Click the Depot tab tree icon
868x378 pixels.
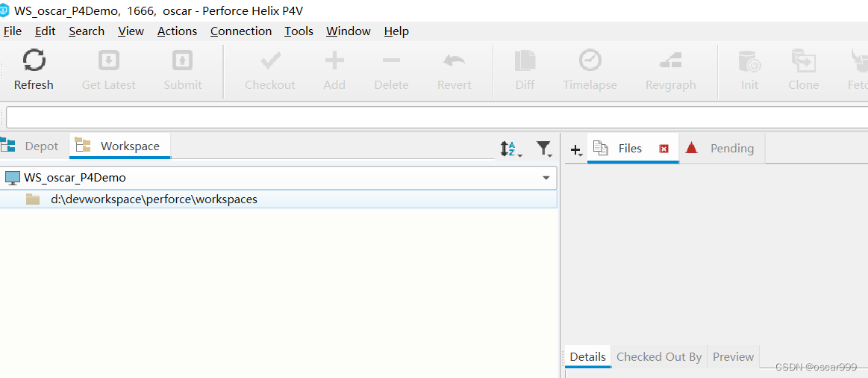(7, 146)
